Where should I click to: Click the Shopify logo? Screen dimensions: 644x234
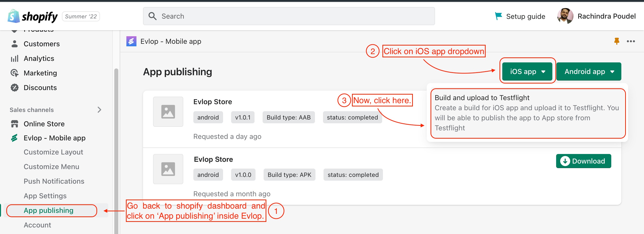point(33,16)
